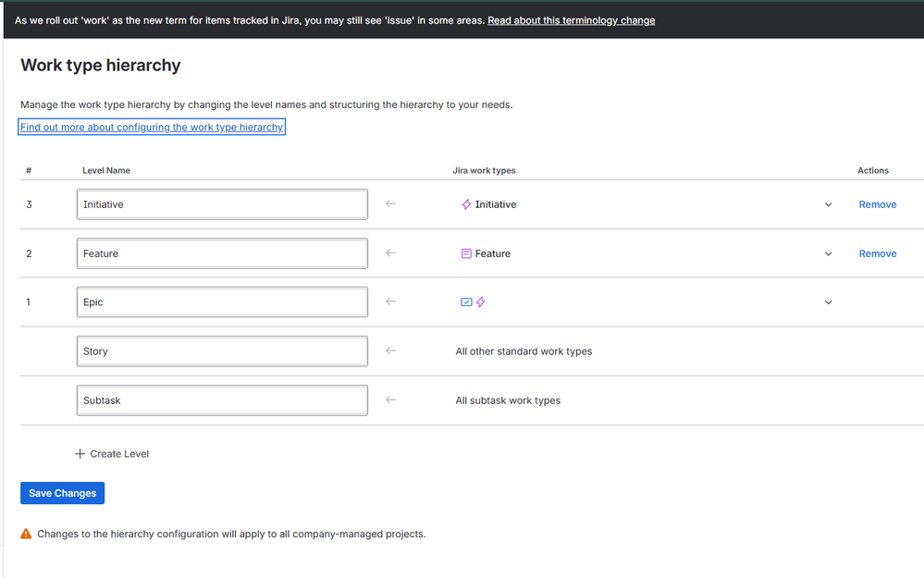924x578 pixels.
Task: Open the configuring work type hierarchy link
Action: click(x=152, y=127)
